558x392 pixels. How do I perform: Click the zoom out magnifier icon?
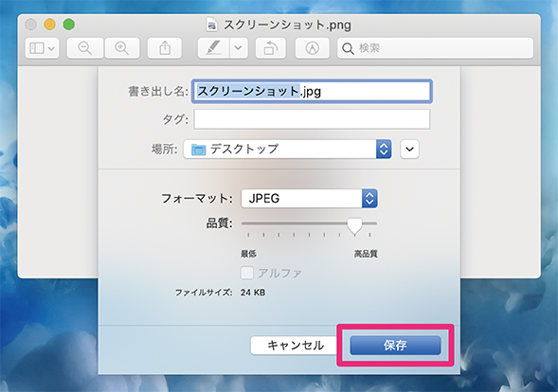tap(85, 48)
